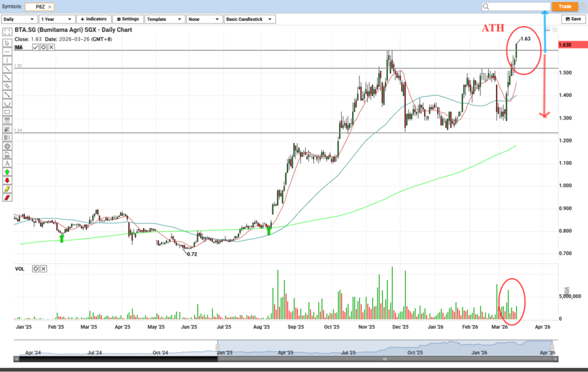Open the Basic Candlestick chart type dropdown

(x=249, y=20)
